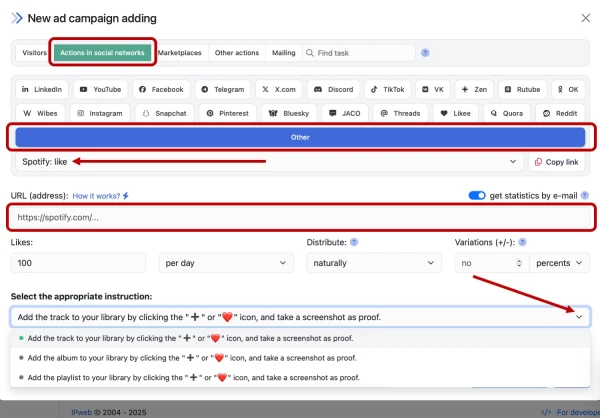
Task: Toggle get statistics by e-mail switch
Action: (477, 196)
